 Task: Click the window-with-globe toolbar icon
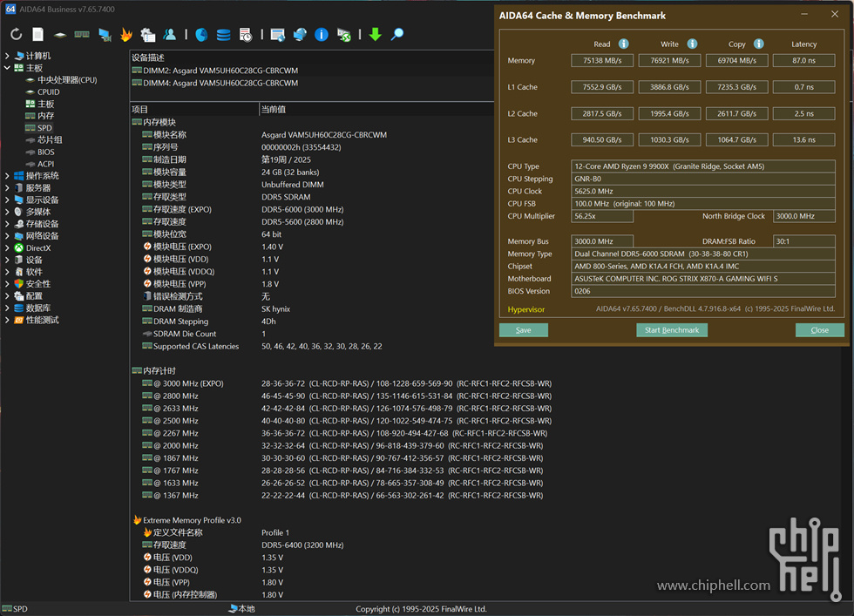[x=278, y=35]
